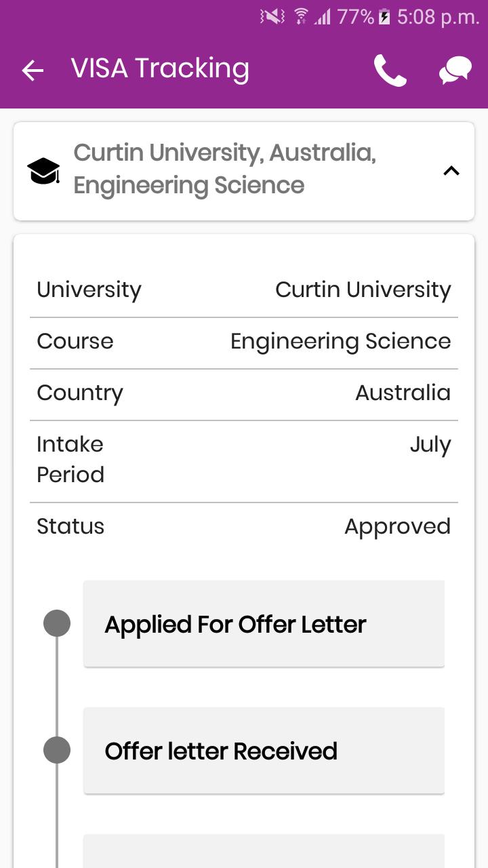The width and height of the screenshot is (488, 868).
Task: Tap the VISA Tracking title
Action: point(160,68)
